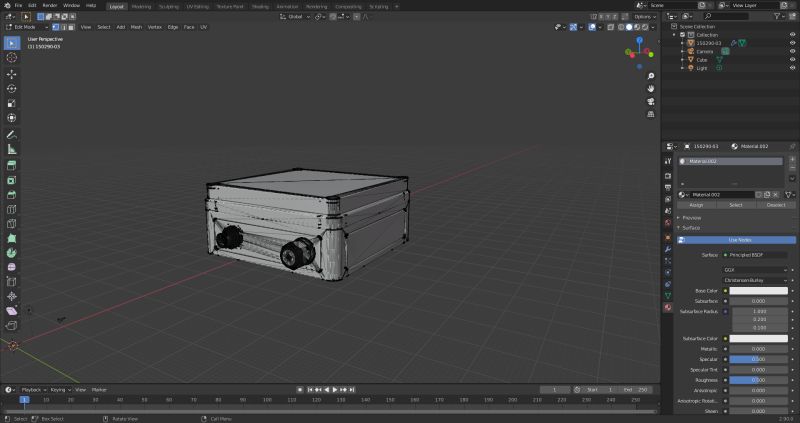Open the Render properties tab

click(x=668, y=176)
